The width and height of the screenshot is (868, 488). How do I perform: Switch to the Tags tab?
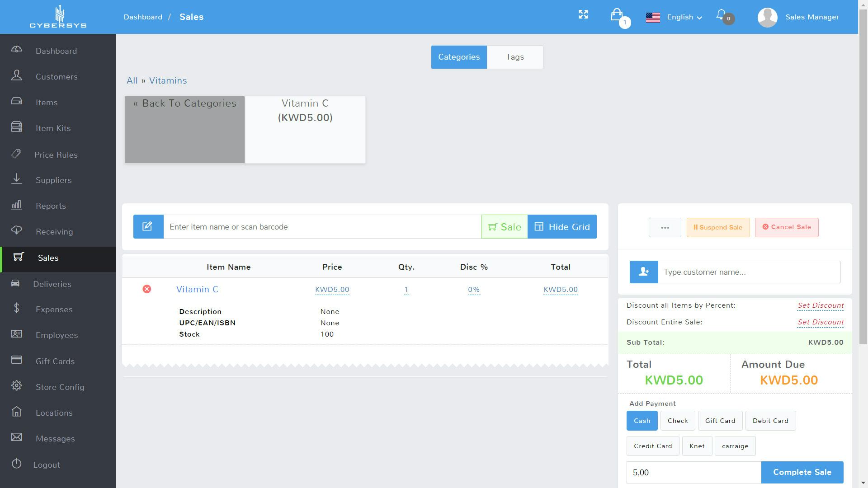pos(514,57)
